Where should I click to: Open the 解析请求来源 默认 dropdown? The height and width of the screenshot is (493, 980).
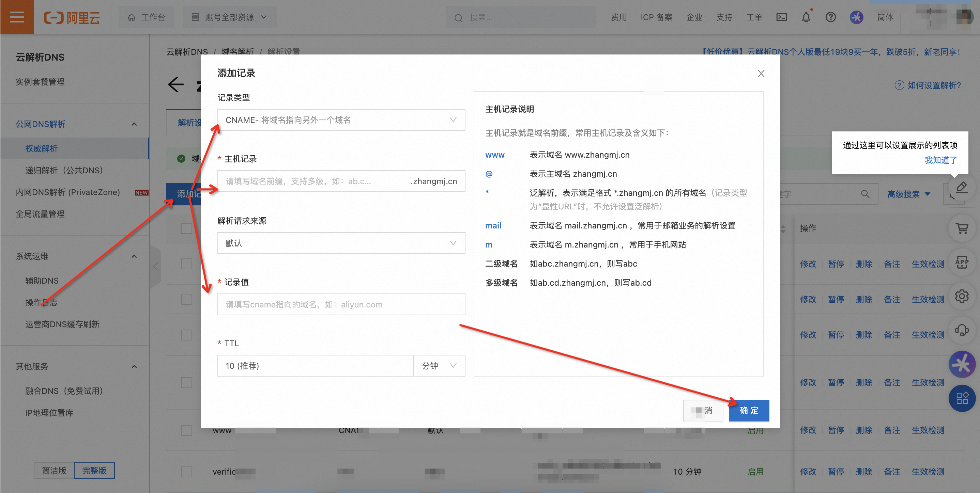click(341, 243)
